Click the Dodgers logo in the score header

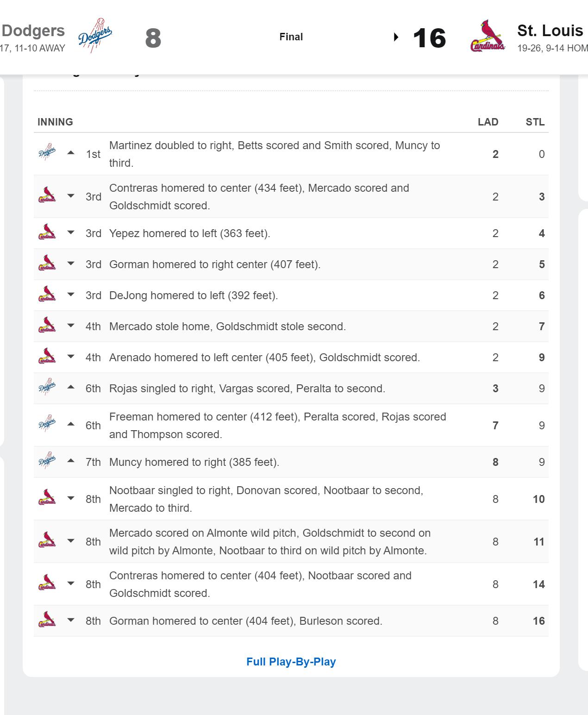point(95,36)
